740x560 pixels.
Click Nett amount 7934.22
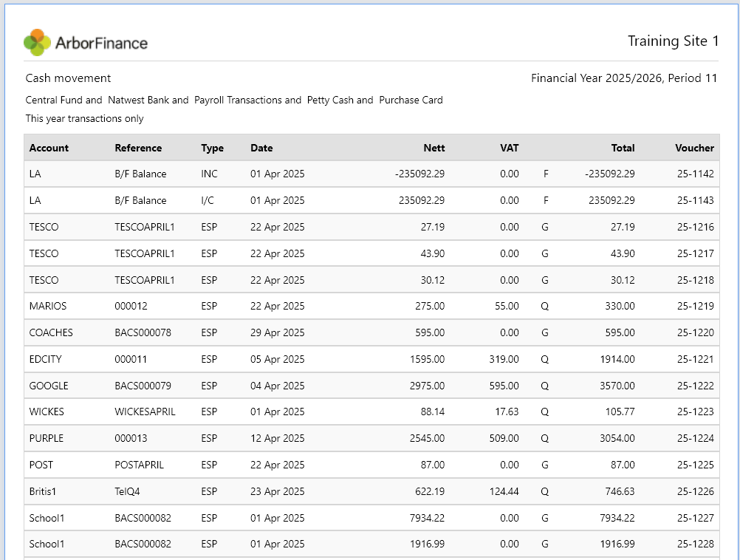coord(427,518)
